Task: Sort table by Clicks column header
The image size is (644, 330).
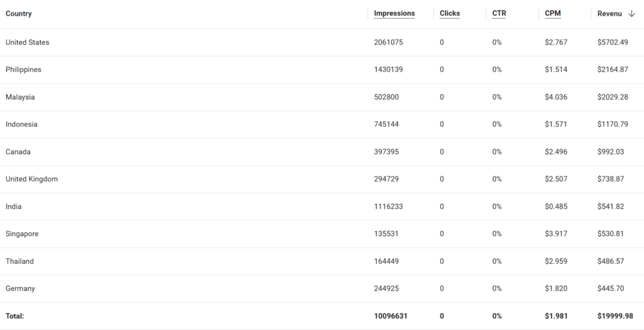Action: point(450,14)
